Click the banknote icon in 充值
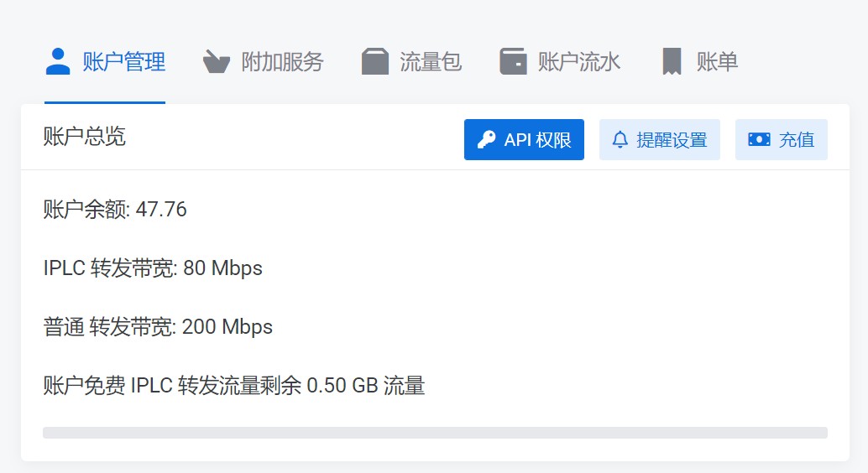868x473 pixels. click(759, 139)
